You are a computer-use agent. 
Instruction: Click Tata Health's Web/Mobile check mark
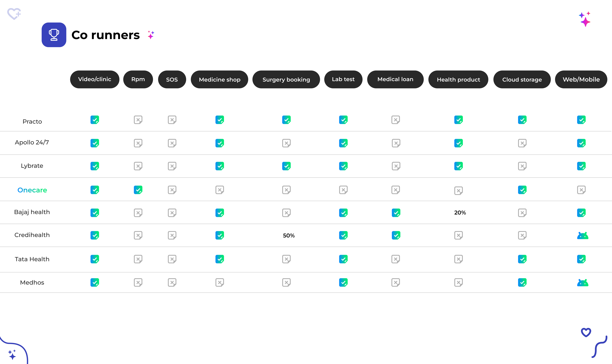coord(581,259)
